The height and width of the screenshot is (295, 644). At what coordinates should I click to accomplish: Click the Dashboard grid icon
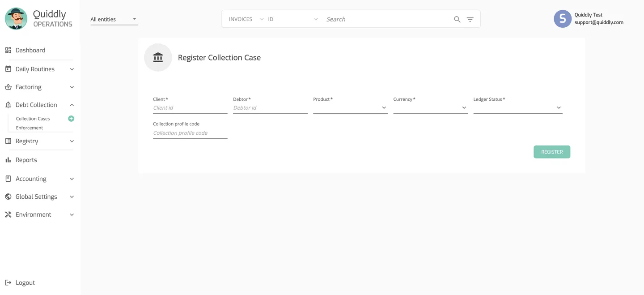click(8, 50)
